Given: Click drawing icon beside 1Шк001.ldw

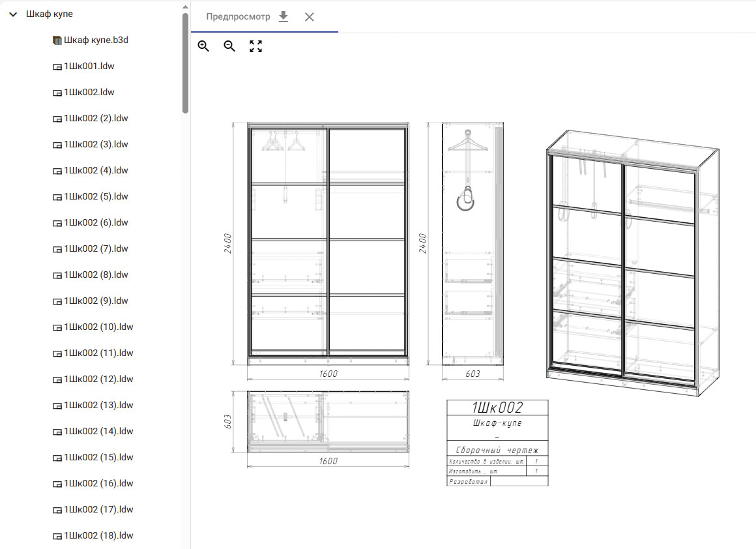Looking at the screenshot, I should point(57,67).
